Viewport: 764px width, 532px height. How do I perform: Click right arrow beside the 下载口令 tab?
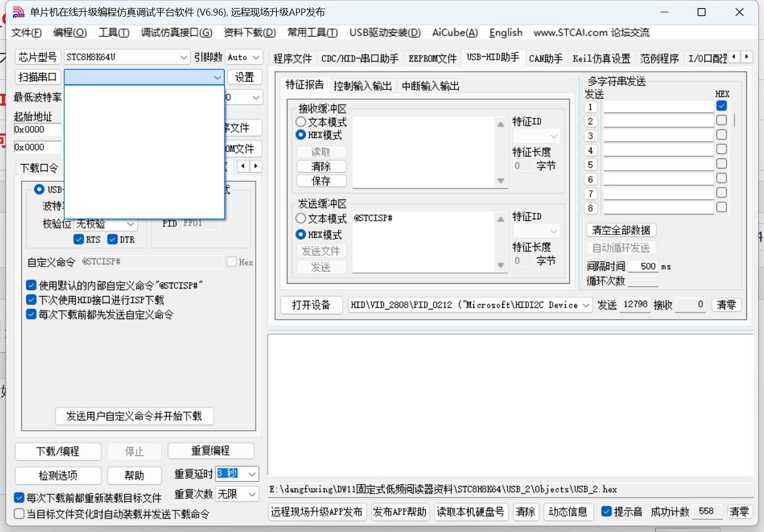(x=256, y=166)
